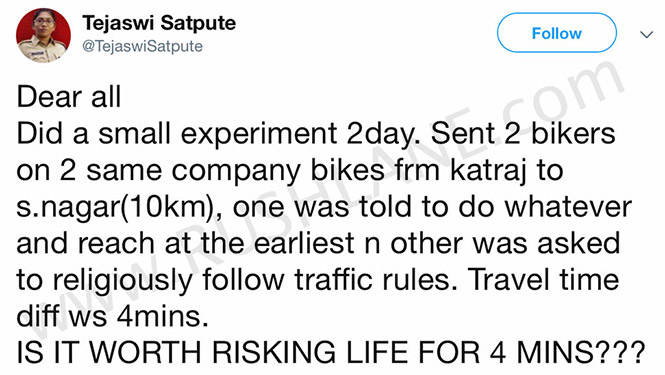Click the word "whatever" in the tweet
The image size is (665, 375).
tap(568, 207)
